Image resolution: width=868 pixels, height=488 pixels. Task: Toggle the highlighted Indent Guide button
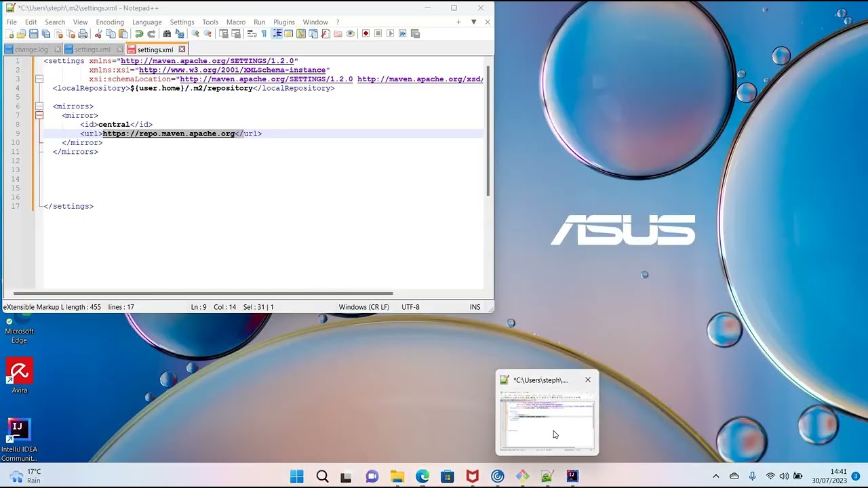click(x=277, y=33)
